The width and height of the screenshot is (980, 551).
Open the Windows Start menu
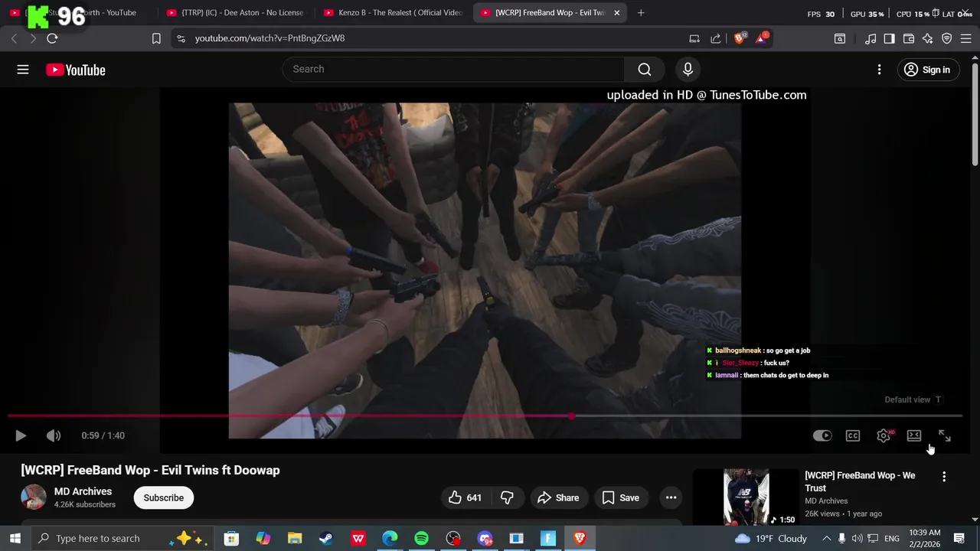(x=15, y=538)
